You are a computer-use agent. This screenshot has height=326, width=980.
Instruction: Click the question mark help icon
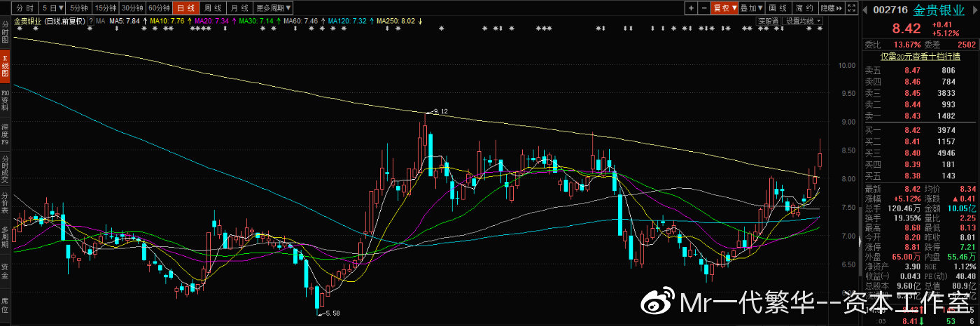coord(92,21)
